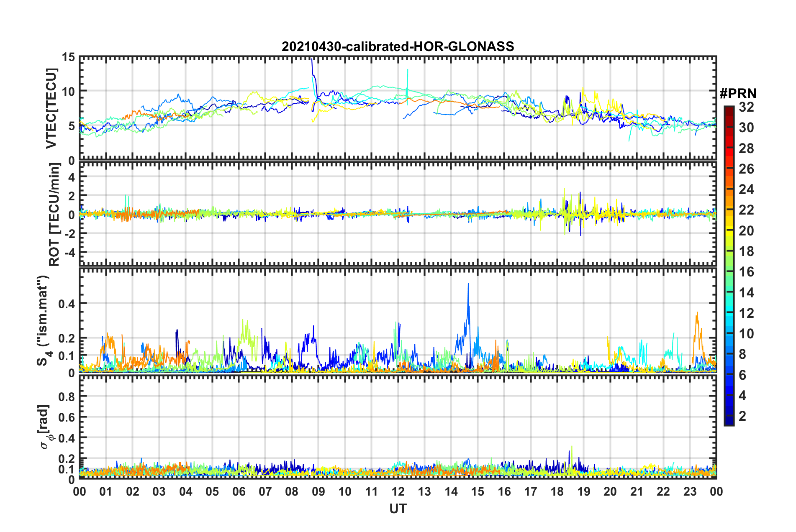Select the VTEC axis tick label 5
Image resolution: width=796 pixels, height=532 pixels.
pos(72,126)
